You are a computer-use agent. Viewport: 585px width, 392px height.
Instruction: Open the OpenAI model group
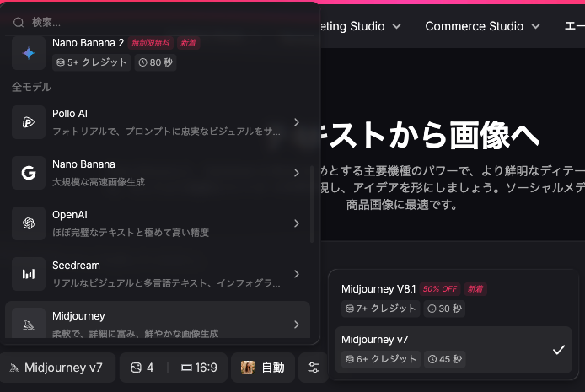(x=158, y=223)
